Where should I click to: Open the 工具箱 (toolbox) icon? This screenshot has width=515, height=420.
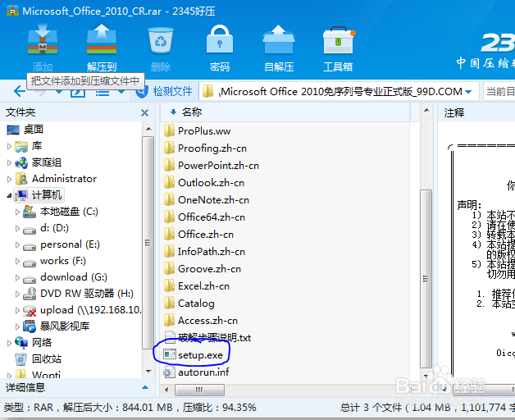click(339, 40)
